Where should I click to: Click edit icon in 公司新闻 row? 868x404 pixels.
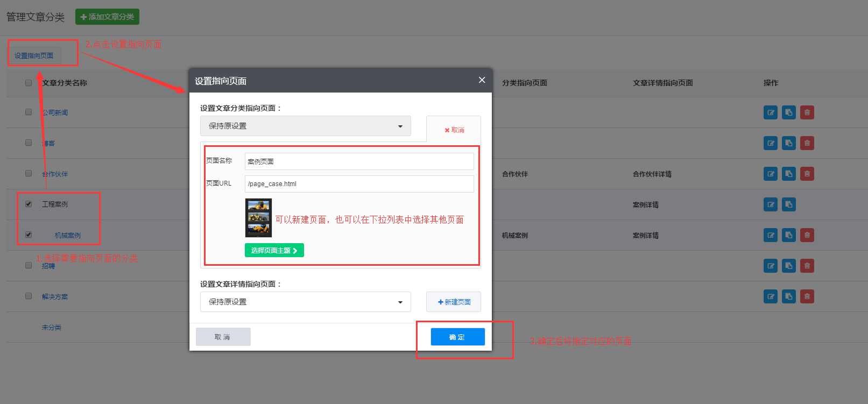pos(771,112)
